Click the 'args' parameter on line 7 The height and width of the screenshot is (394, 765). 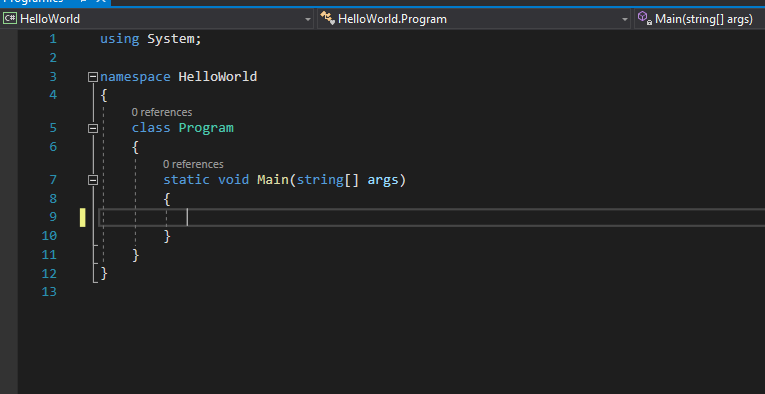(383, 180)
